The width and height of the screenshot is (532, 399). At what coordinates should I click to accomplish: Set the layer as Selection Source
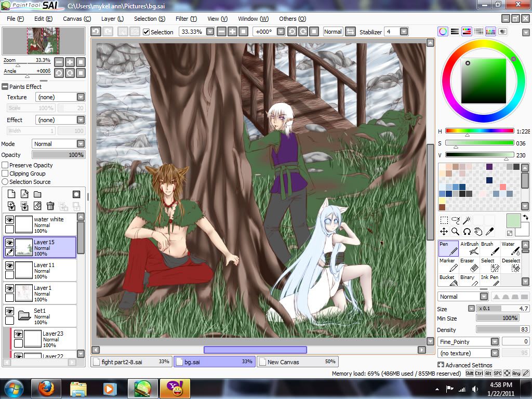pyautogui.click(x=5, y=182)
